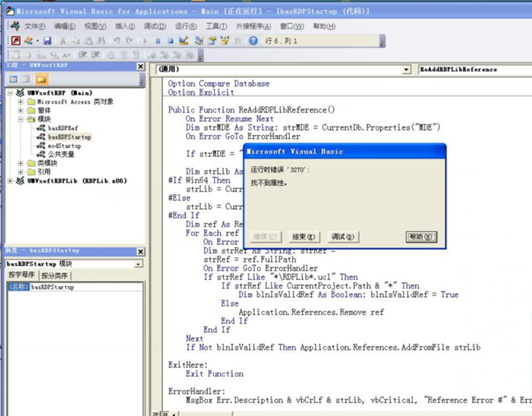
Task: Open the 运行(R) menu
Action: click(x=186, y=26)
